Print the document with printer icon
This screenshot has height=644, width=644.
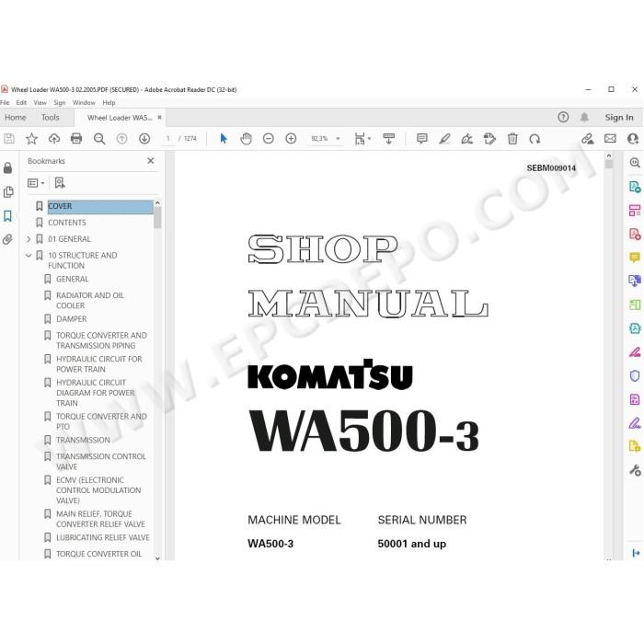click(x=76, y=139)
